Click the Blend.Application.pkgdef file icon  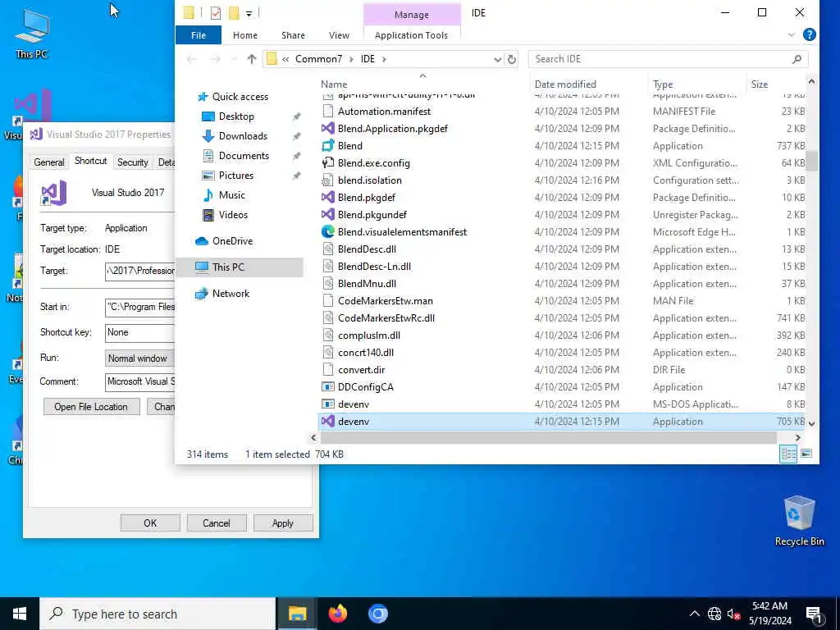[x=328, y=129]
